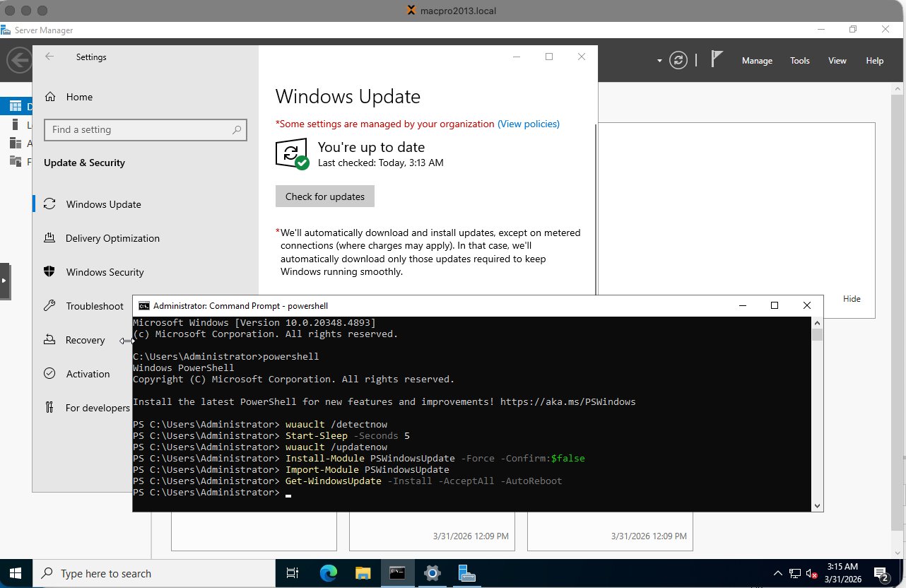
Task: Open the Activation page
Action: [88, 374]
